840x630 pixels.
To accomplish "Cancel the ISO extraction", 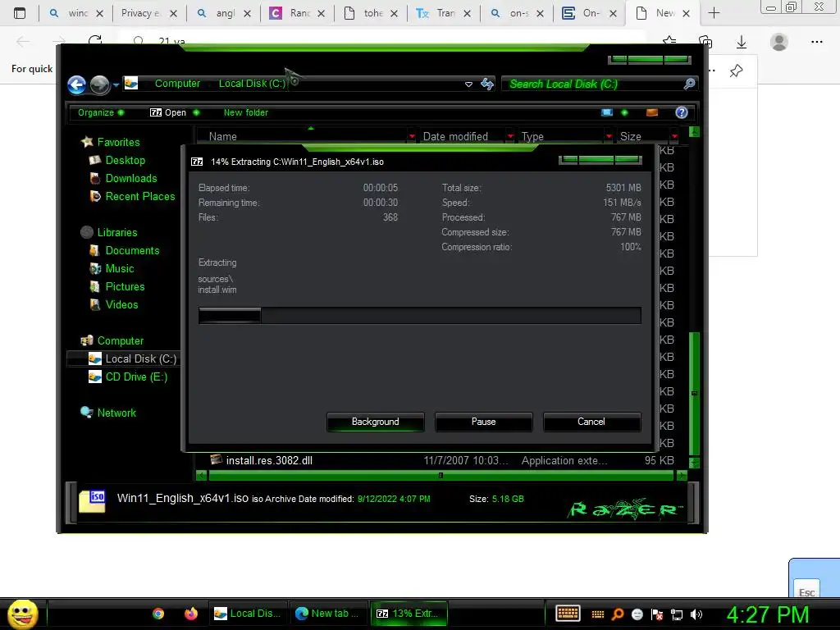I will pos(591,422).
